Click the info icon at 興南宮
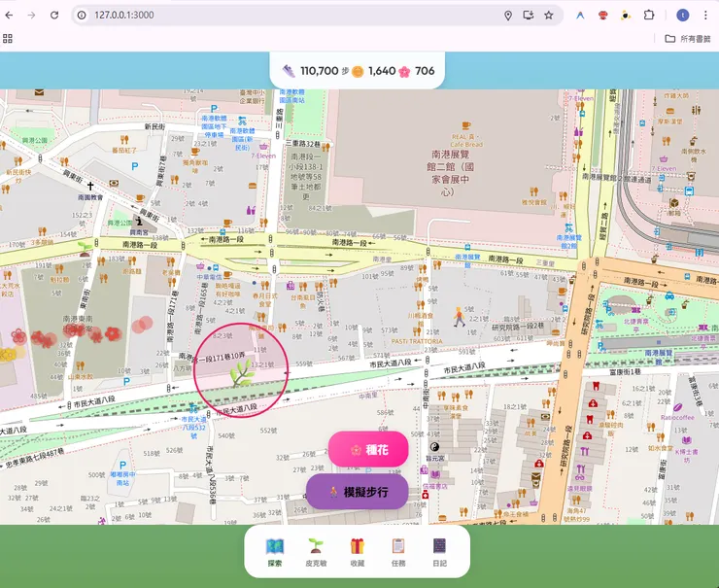 (139, 222)
